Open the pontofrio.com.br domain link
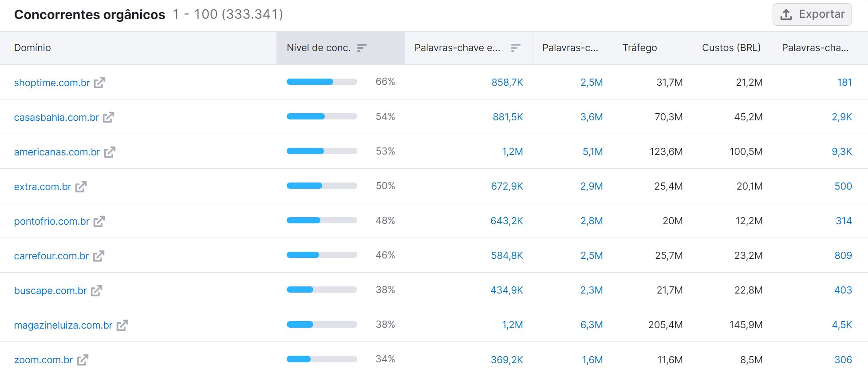 coord(51,221)
